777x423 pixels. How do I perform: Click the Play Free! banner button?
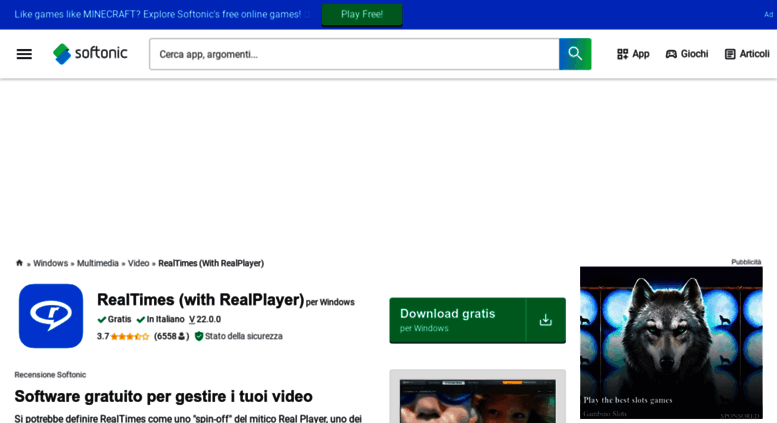pos(362,14)
